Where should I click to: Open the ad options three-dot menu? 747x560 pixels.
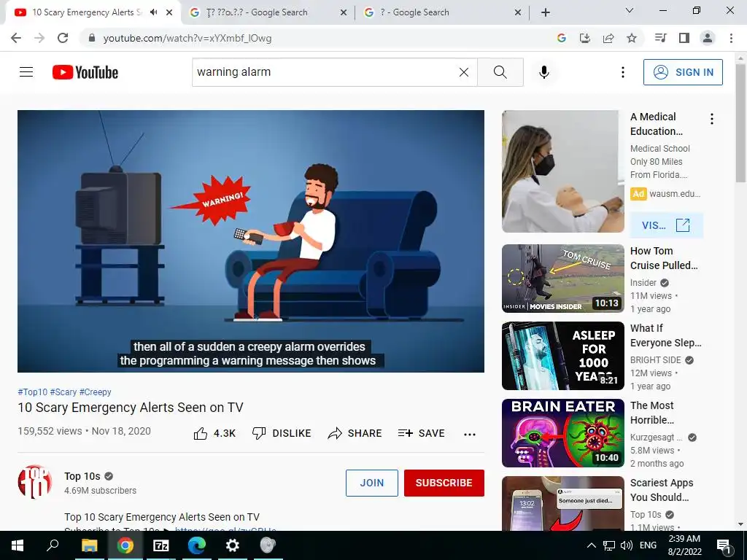click(x=712, y=119)
